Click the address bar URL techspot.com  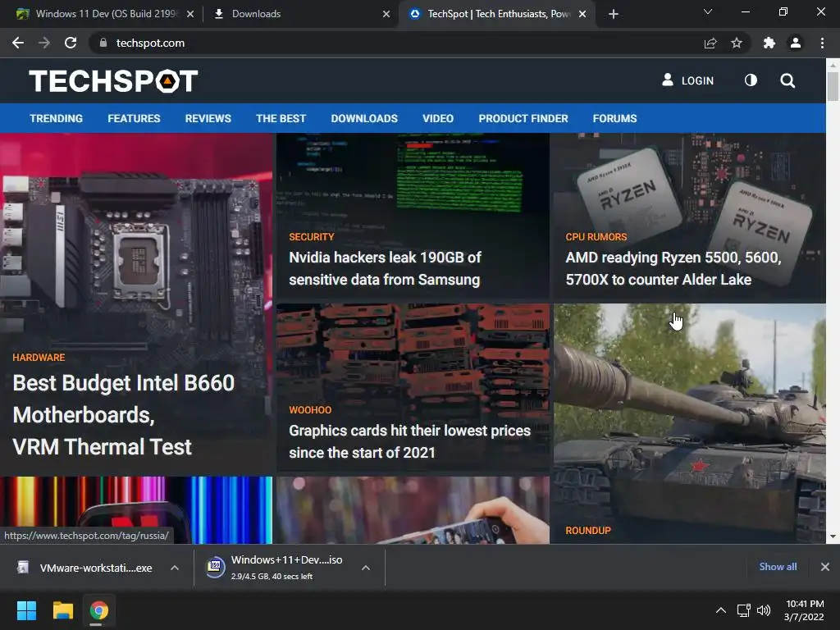[151, 43]
